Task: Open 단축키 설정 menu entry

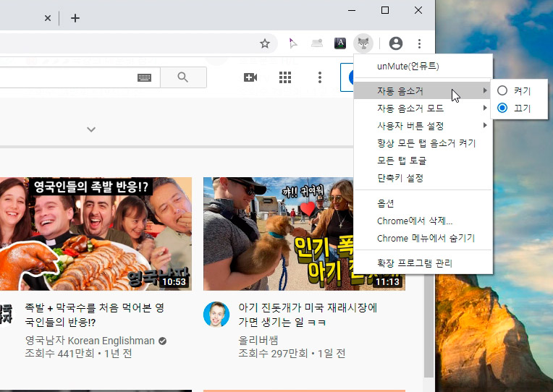Action: pos(423,178)
